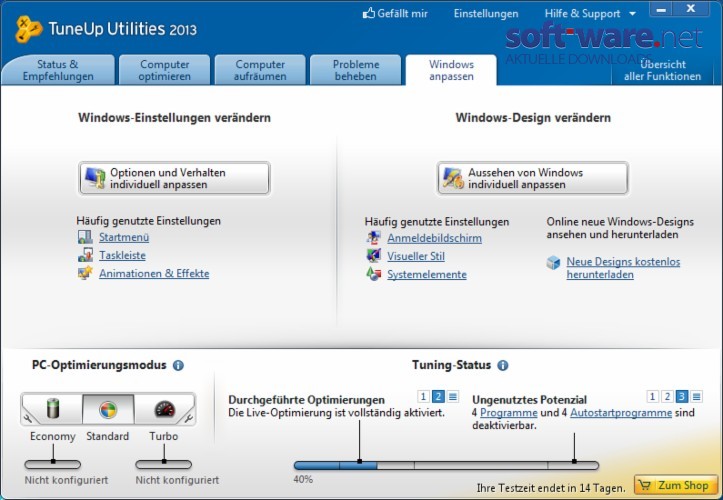Screen dimensions: 723x500
Task: Click the thumbs-up Gefällt mir icon
Action: [x=368, y=13]
